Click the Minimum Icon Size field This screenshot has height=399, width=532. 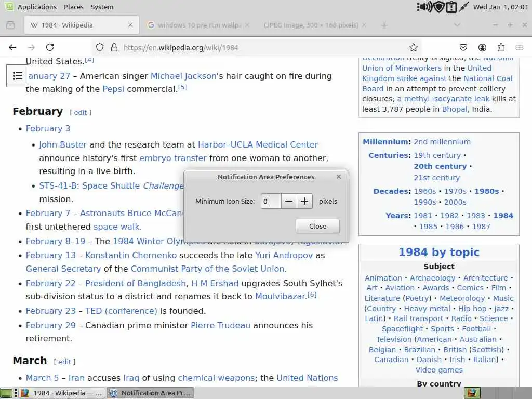click(x=271, y=201)
